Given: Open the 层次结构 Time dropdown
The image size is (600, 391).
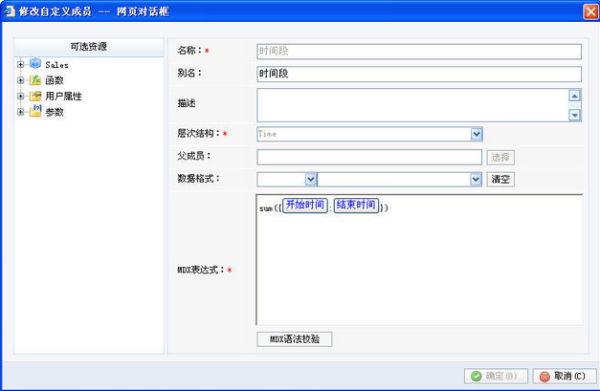Looking at the screenshot, I should [x=476, y=134].
